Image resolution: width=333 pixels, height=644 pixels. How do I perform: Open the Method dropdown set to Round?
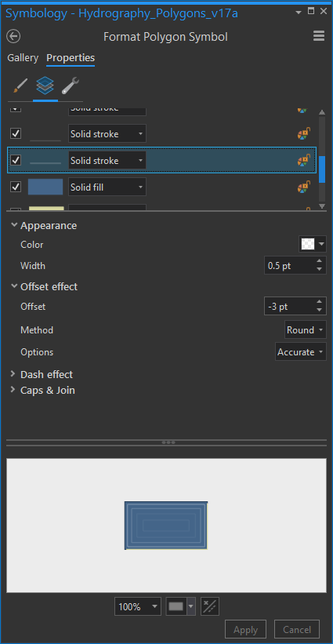(306, 329)
